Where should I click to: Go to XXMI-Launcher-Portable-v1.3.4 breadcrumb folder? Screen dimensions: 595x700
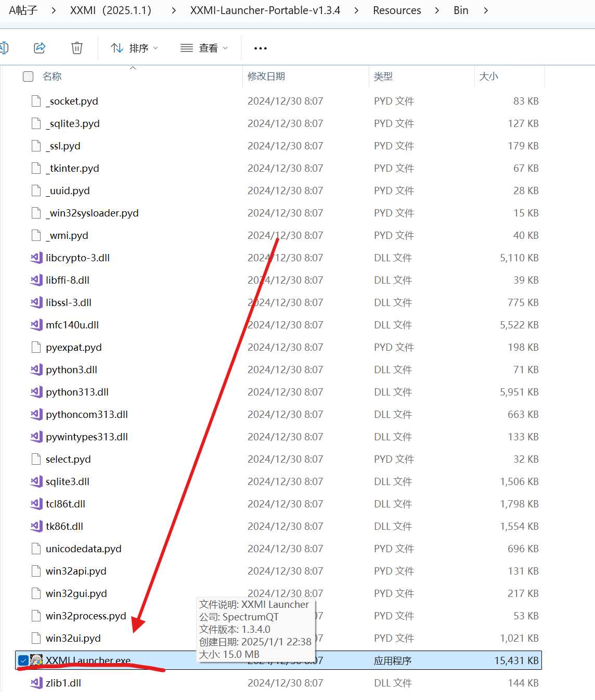tap(265, 10)
